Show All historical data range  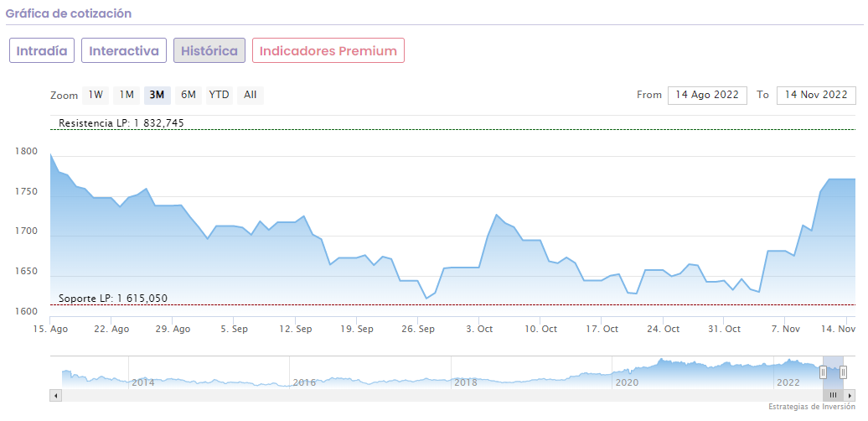[250, 95]
